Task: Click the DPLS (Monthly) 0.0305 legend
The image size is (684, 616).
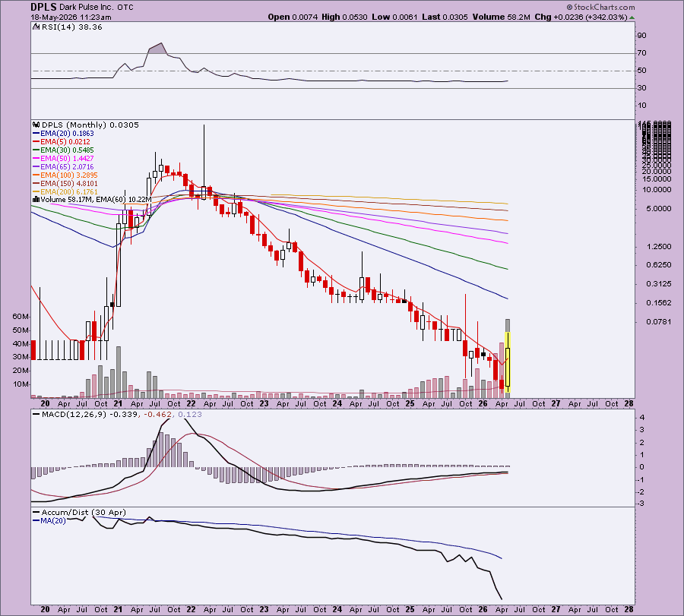Action: (90, 125)
